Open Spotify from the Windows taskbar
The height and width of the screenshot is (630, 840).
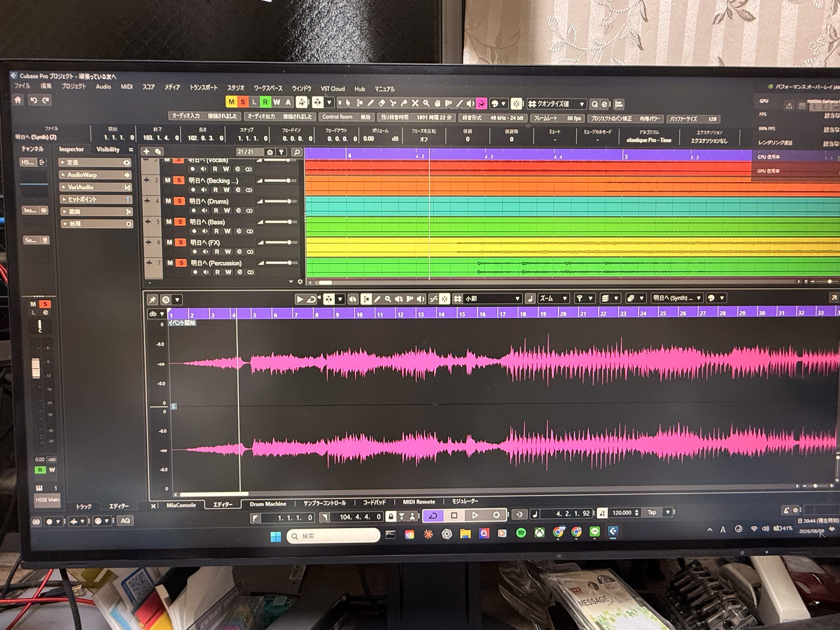(521, 533)
